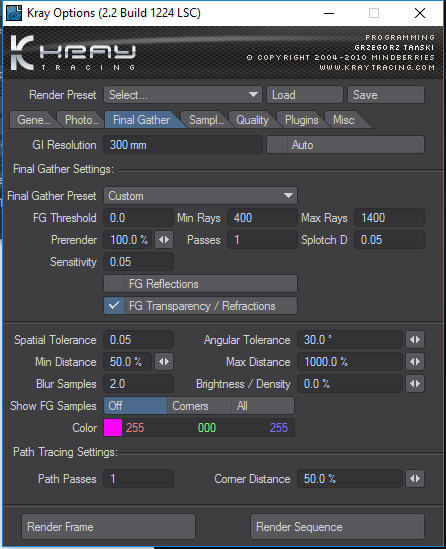Image resolution: width=446 pixels, height=549 pixels.
Task: Click the Max Rays value field
Action: pyautogui.click(x=389, y=218)
